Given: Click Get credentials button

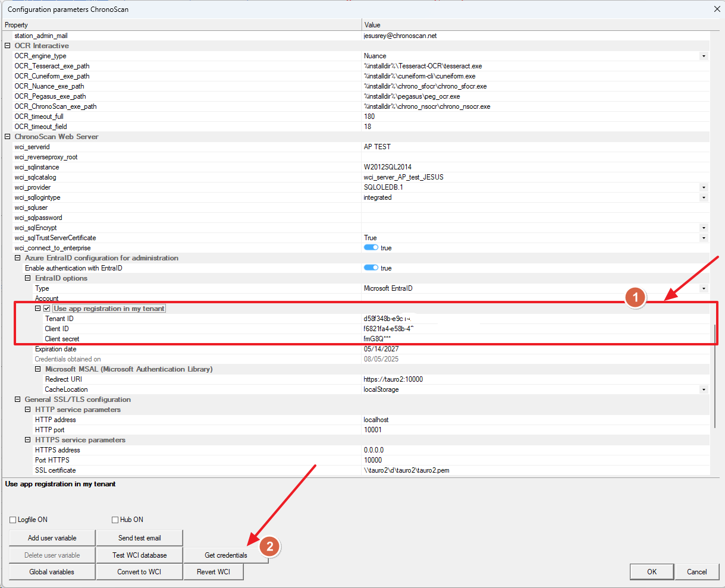Looking at the screenshot, I should click(x=226, y=555).
